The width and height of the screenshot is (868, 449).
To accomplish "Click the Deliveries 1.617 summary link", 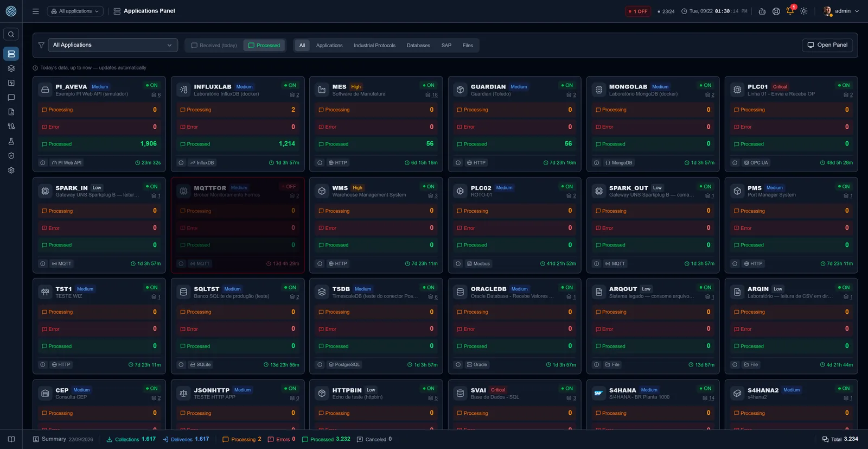I will (186, 439).
